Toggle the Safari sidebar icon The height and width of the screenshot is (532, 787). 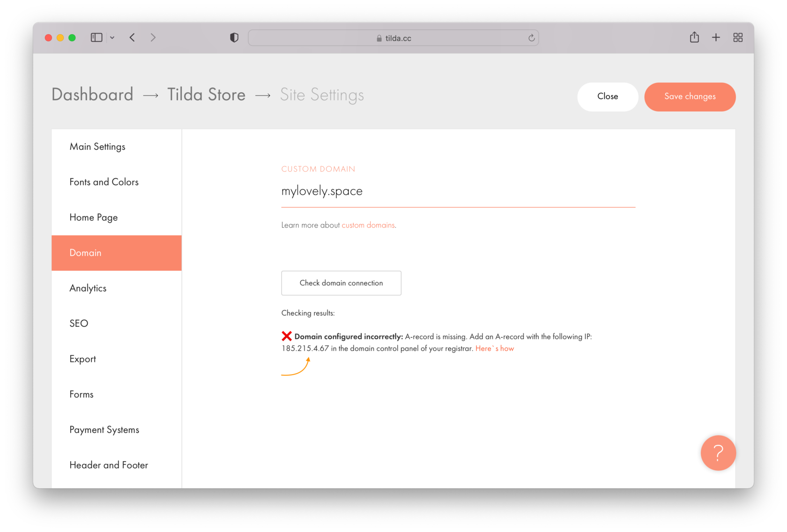click(x=96, y=37)
